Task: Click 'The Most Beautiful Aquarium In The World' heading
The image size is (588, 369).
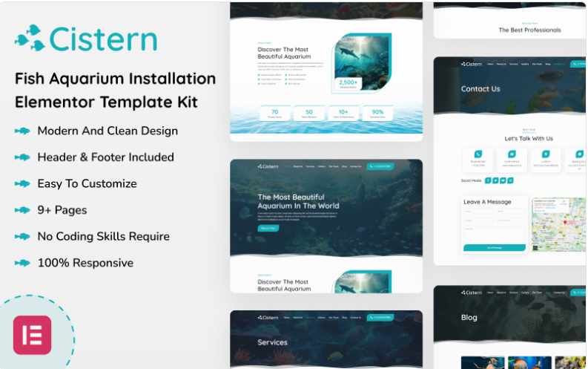Action: (298, 201)
